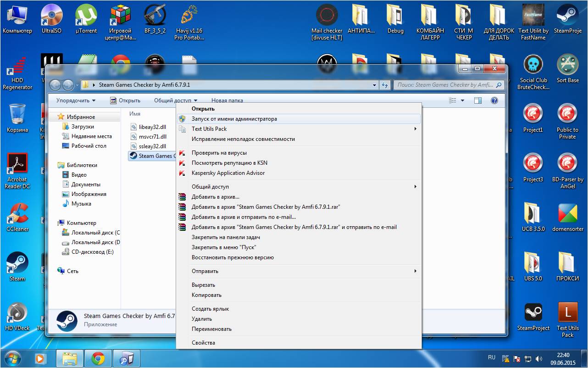The height and width of the screenshot is (368, 588).
Task: Select Посмотреть репутацию в KSN
Action: [299, 163]
